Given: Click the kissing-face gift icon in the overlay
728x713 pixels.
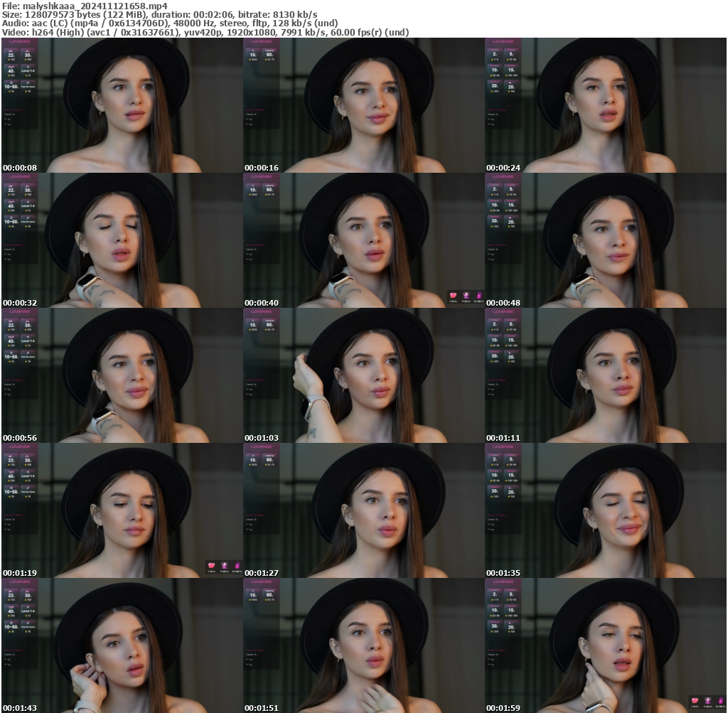Looking at the screenshot, I should (466, 294).
